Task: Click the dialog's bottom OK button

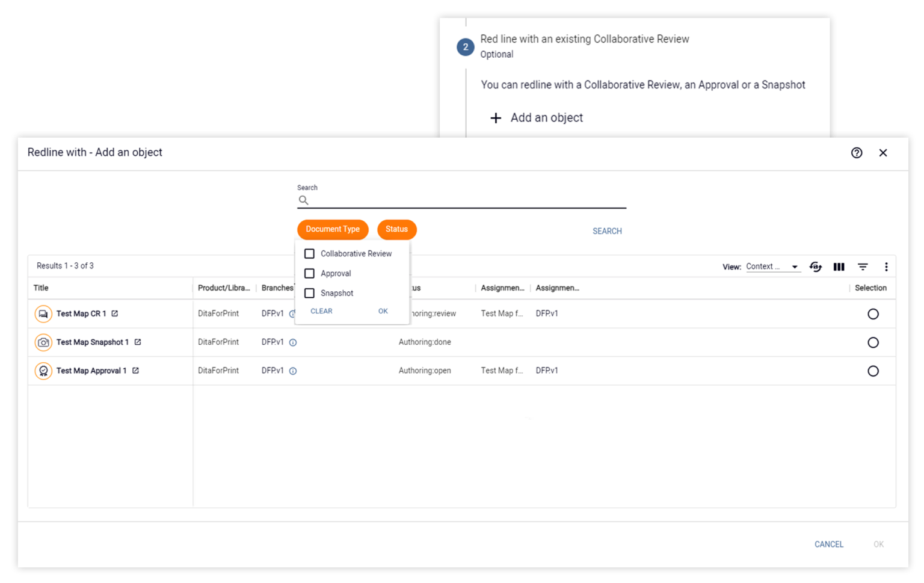Action: click(879, 544)
